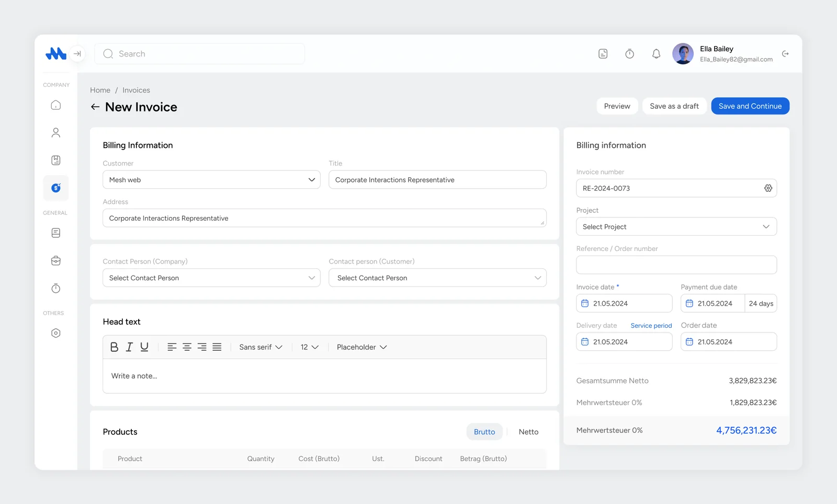The height and width of the screenshot is (504, 837).
Task: Switch products view to Netto
Action: [528, 432]
